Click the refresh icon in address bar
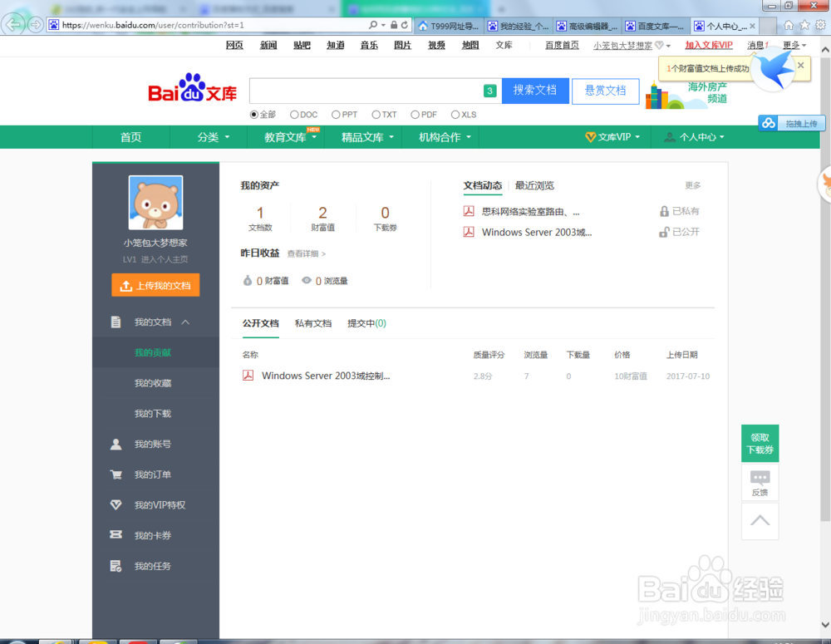Image resolution: width=831 pixels, height=644 pixels. coord(405,25)
